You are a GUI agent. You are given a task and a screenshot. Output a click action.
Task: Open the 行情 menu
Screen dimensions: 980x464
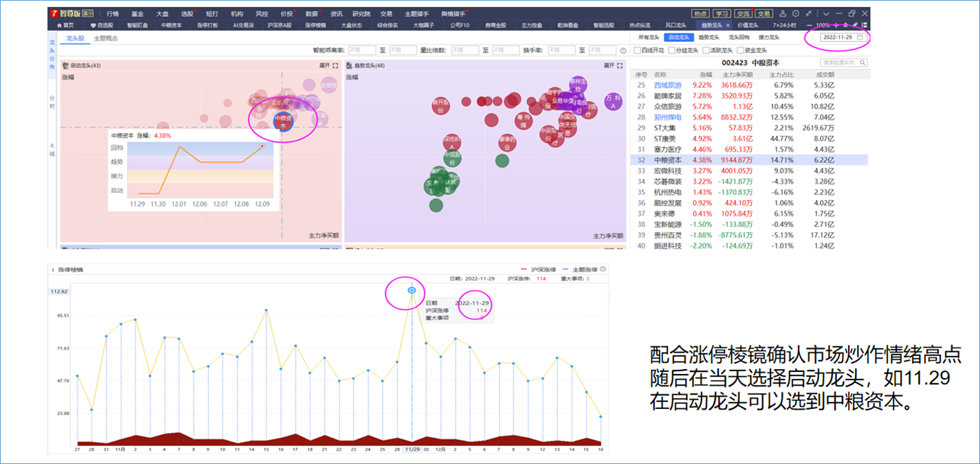coord(112,14)
